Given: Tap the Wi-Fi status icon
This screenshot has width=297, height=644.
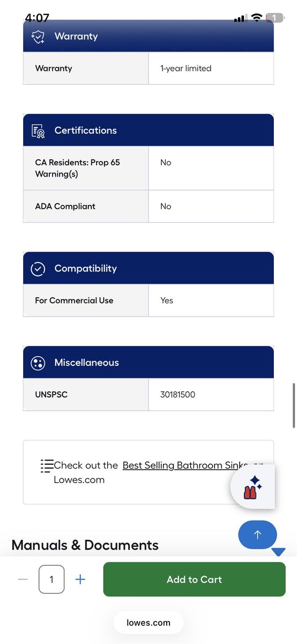Looking at the screenshot, I should coord(256,18).
